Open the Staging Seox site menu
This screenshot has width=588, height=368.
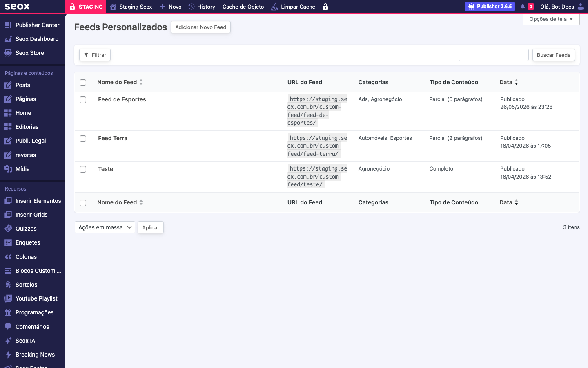point(131,7)
